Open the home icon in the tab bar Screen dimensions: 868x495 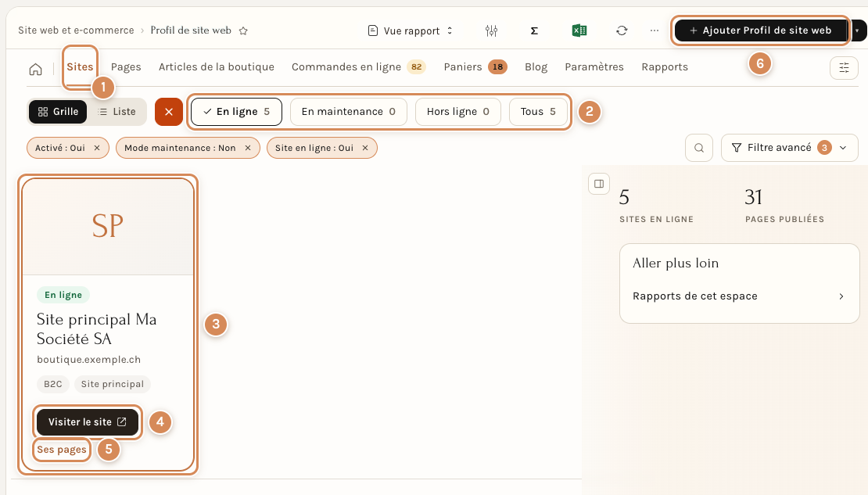click(35, 70)
